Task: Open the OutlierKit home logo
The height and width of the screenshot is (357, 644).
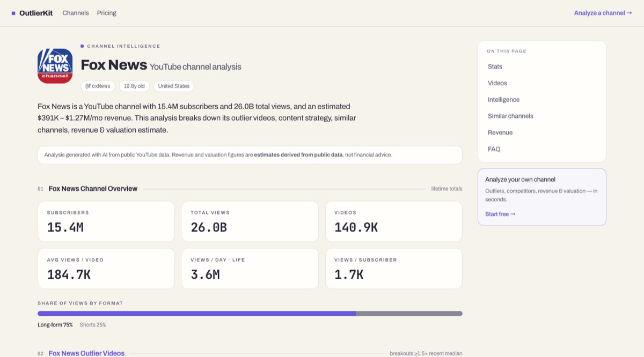Action: click(x=32, y=13)
